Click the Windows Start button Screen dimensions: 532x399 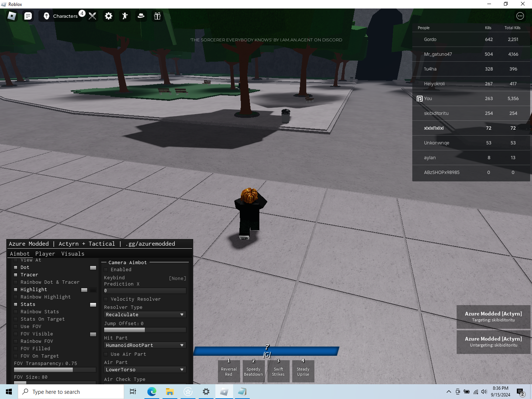click(x=9, y=392)
